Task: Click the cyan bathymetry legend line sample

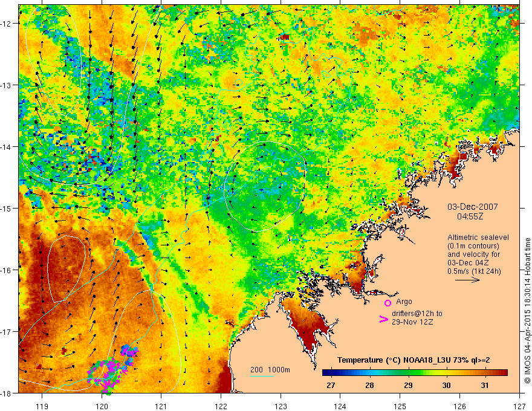Action: click(262, 376)
